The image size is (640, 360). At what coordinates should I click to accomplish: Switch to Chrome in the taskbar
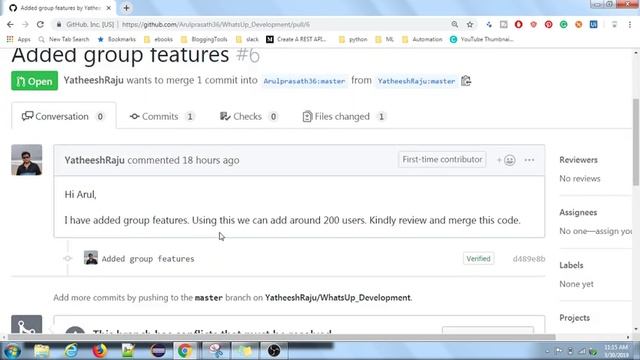coord(184,351)
